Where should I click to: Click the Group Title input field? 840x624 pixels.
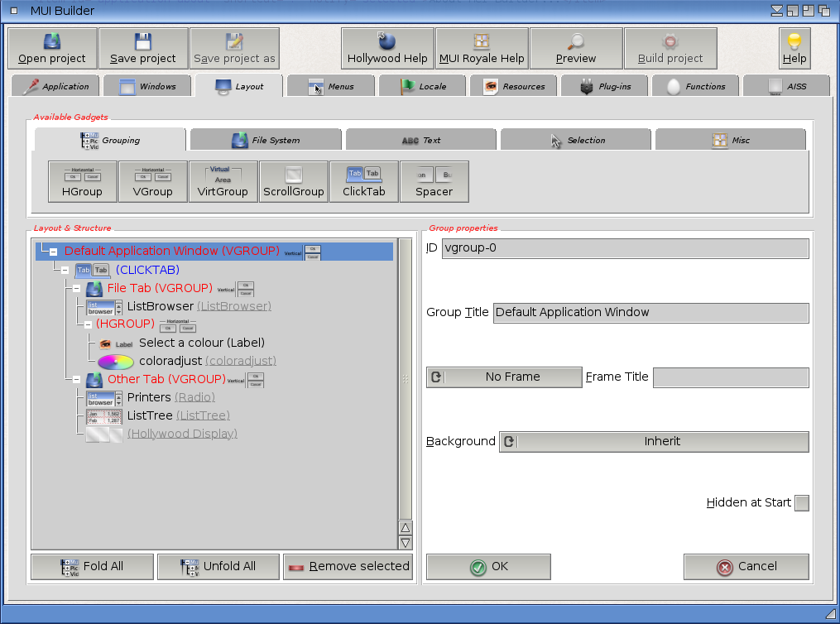pyautogui.click(x=650, y=313)
